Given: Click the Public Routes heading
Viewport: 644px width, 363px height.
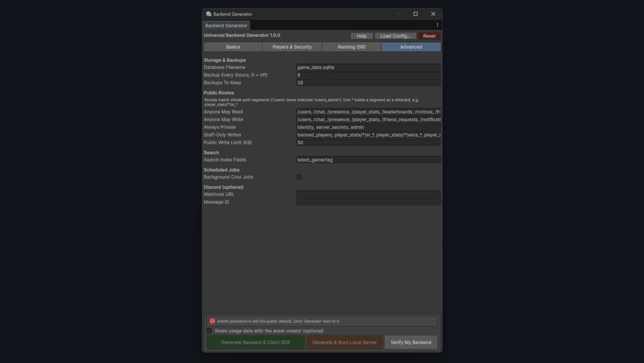Looking at the screenshot, I should (219, 93).
